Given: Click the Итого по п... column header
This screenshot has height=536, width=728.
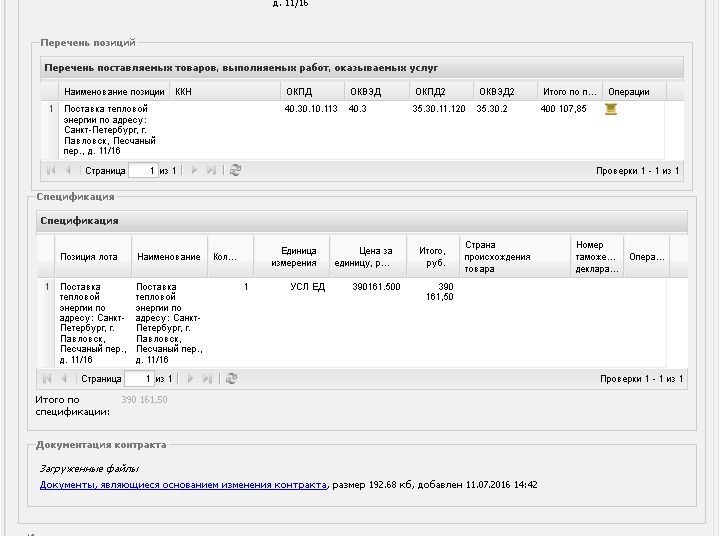Looking at the screenshot, I should click(570, 92).
